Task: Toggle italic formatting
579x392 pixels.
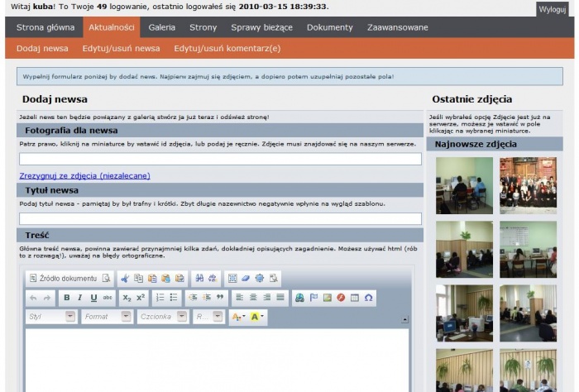Action: click(x=79, y=298)
